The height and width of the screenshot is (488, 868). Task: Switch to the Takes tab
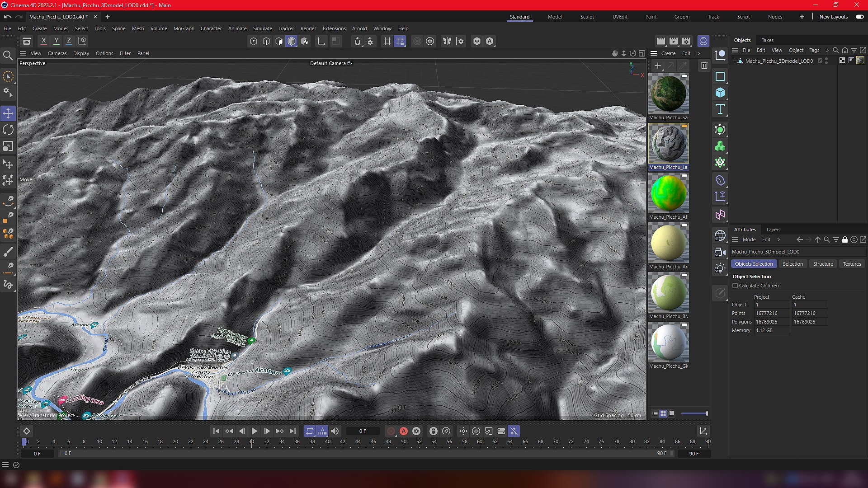768,40
